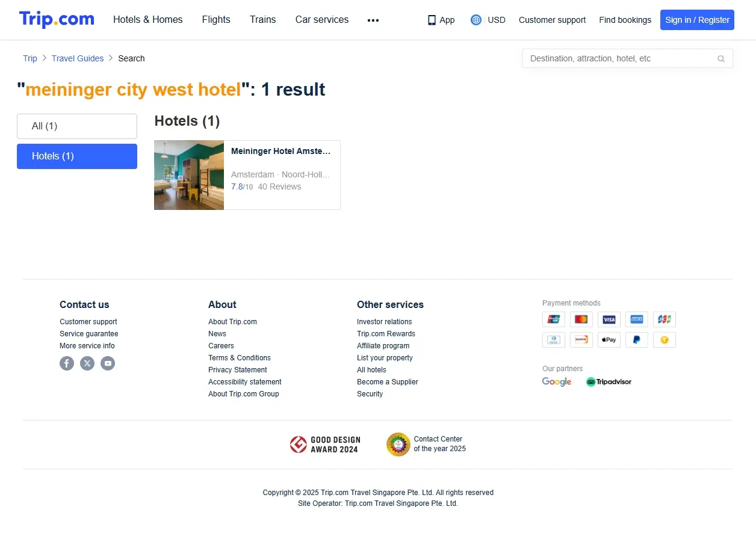Open the Flights menu
This screenshot has width=756, height=554.
pyautogui.click(x=216, y=20)
